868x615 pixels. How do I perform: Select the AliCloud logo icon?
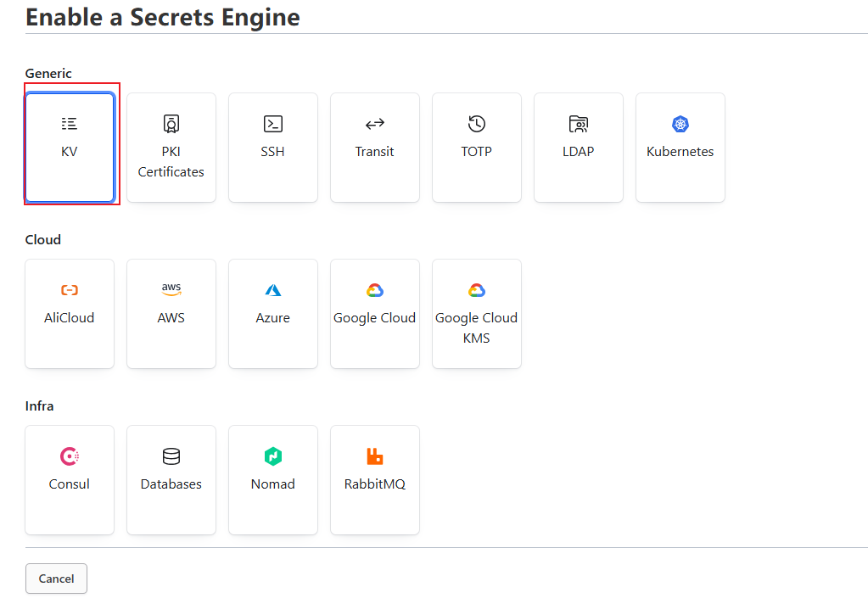pyautogui.click(x=70, y=290)
